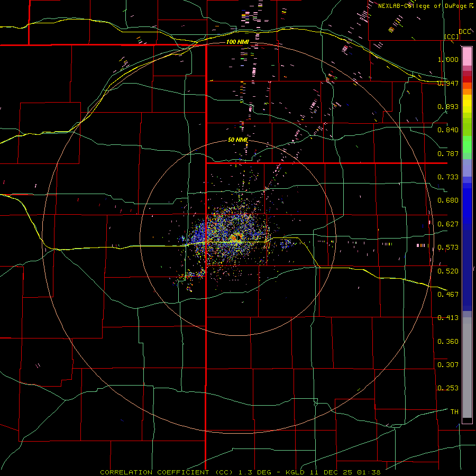Click the 0.787 scale value

448,153
